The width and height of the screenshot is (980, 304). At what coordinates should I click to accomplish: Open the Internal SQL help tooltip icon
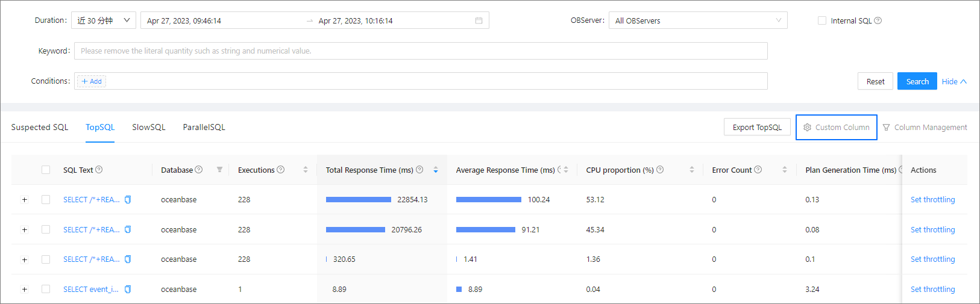(x=878, y=20)
